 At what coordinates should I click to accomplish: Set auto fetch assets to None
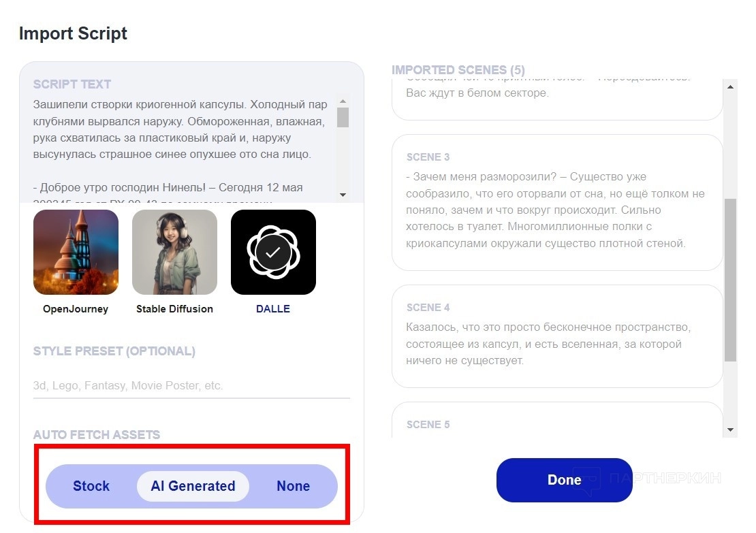[x=293, y=486]
